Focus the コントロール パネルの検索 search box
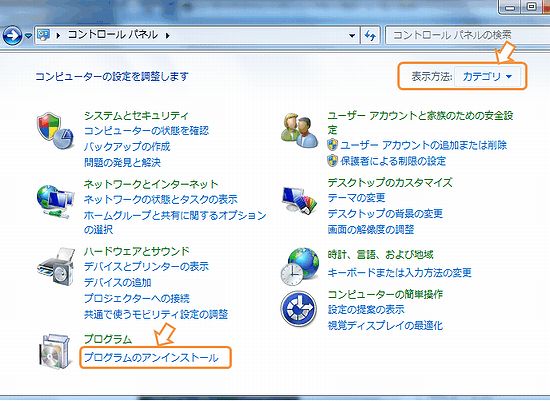550x401 pixels. [x=467, y=35]
